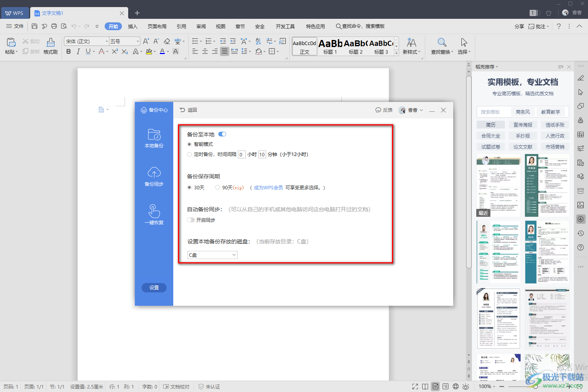Open One-click Restore in sidebar
This screenshot has height=392, width=588.
[x=154, y=215]
